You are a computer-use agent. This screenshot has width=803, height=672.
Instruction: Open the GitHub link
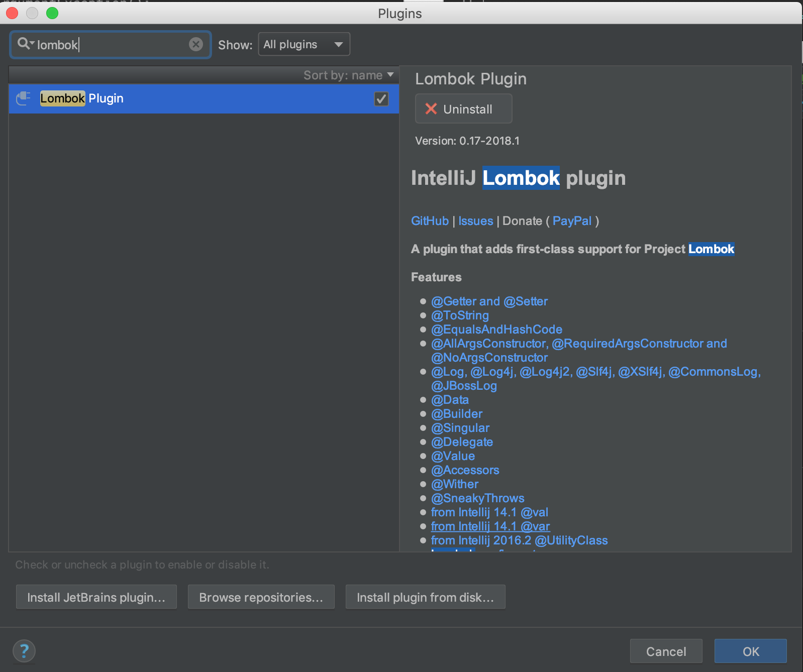point(430,221)
